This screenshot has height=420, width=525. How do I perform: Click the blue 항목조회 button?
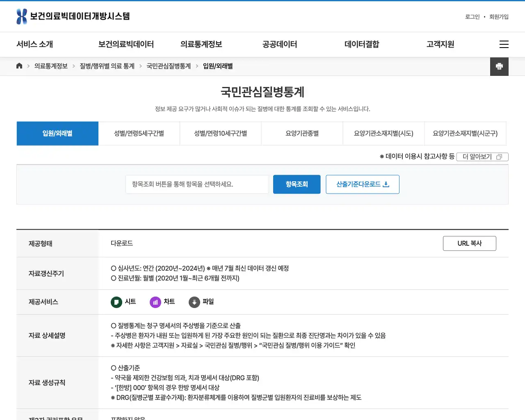(x=297, y=185)
